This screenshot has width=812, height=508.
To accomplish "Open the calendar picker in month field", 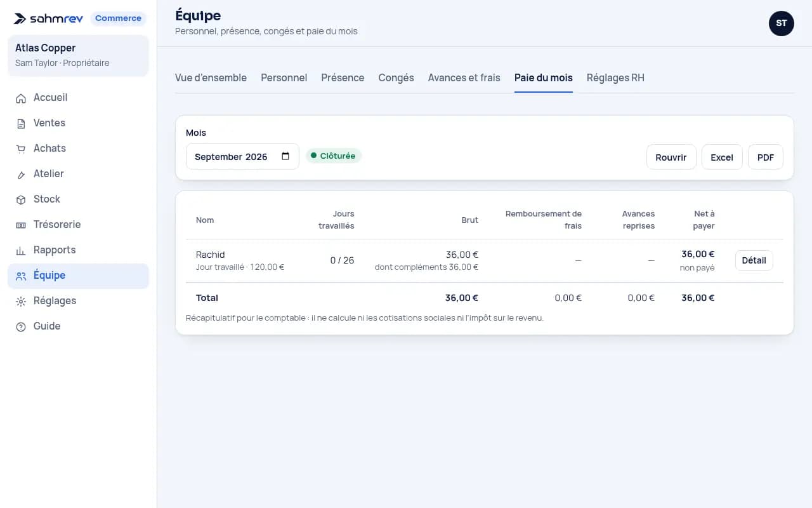I will click(285, 156).
